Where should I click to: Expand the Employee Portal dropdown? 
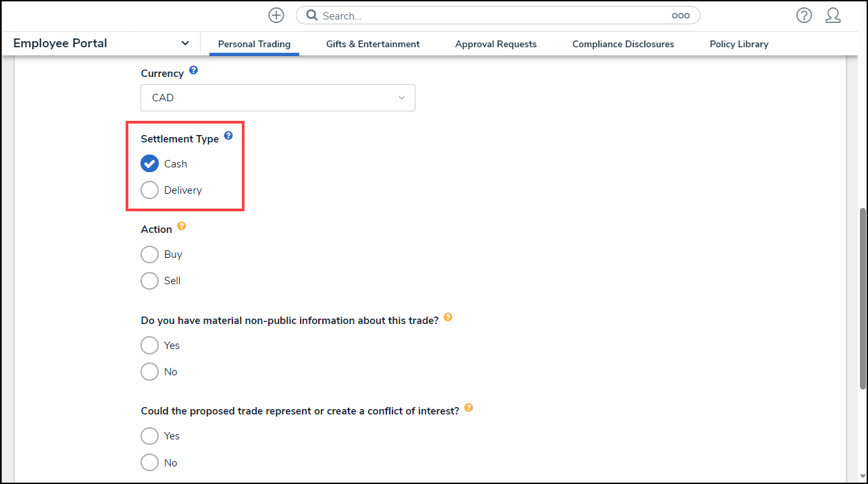click(184, 43)
